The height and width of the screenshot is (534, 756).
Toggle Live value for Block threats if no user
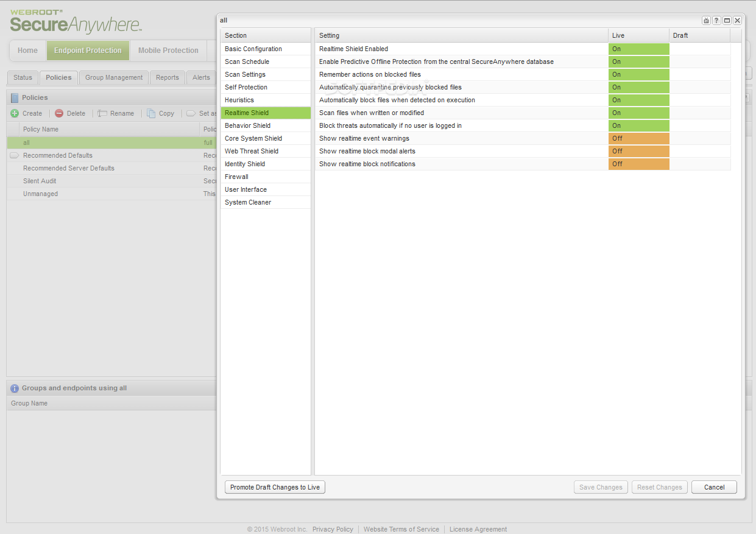point(638,125)
